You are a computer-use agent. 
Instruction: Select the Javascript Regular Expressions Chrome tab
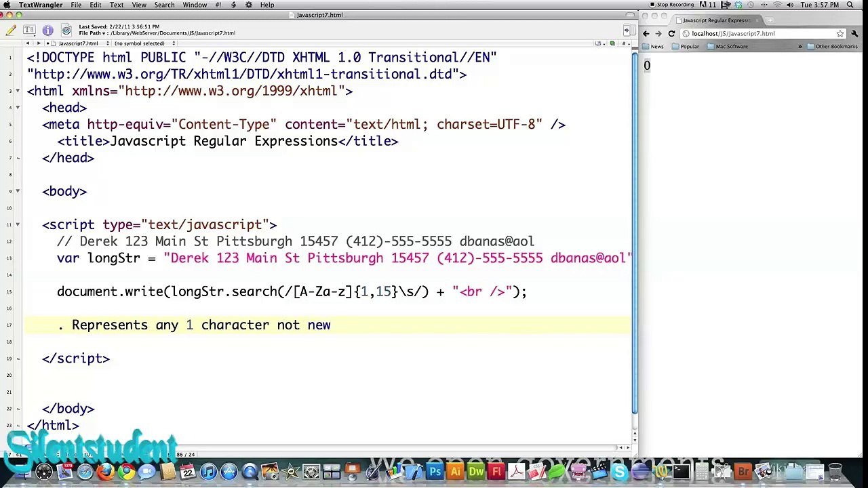point(715,20)
